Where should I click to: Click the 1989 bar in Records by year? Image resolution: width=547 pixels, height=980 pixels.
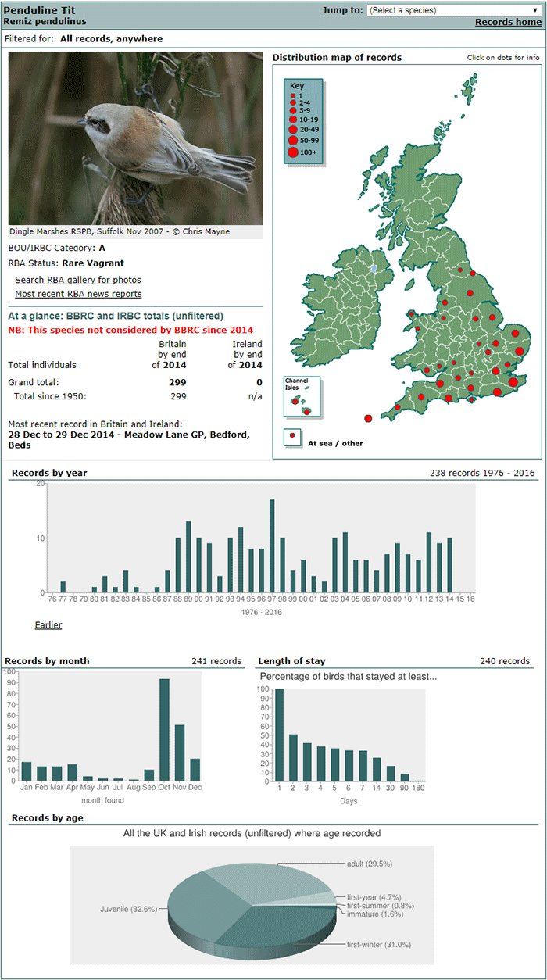tap(188, 556)
